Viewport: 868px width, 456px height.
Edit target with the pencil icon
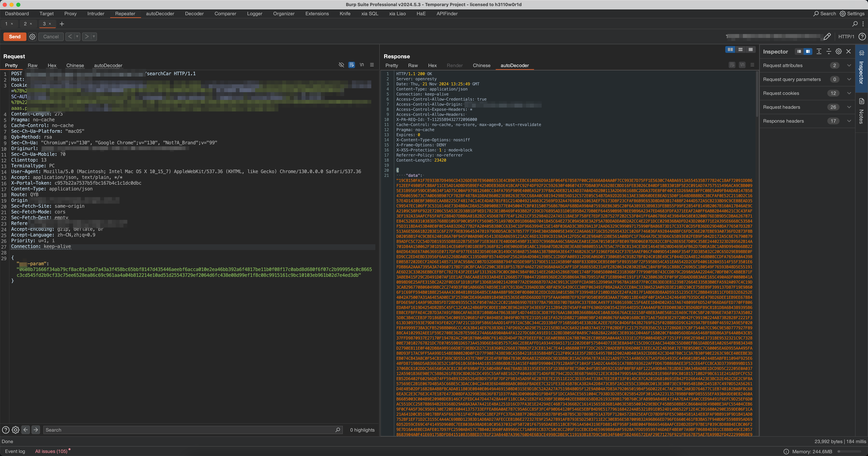(x=827, y=36)
